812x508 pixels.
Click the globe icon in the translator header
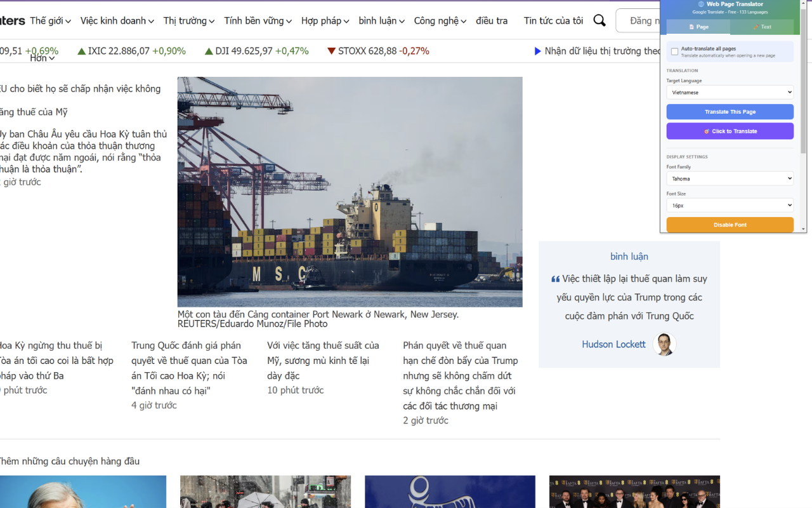pos(702,4)
